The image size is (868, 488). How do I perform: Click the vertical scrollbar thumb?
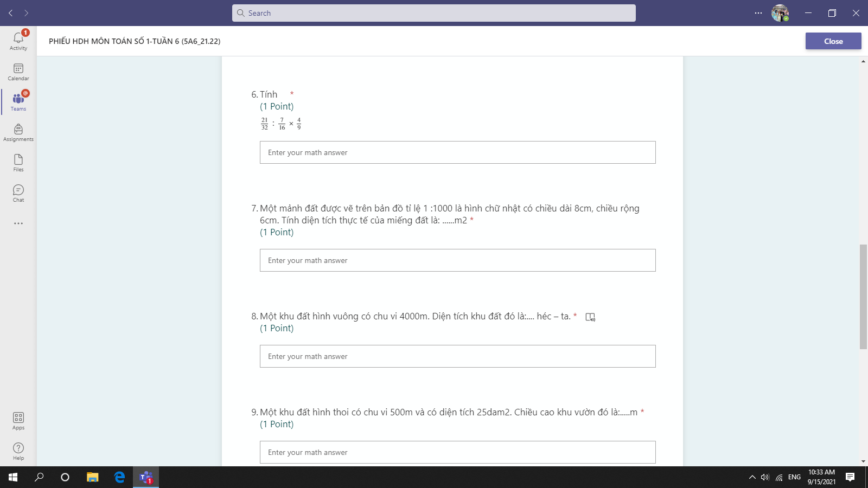click(x=863, y=297)
